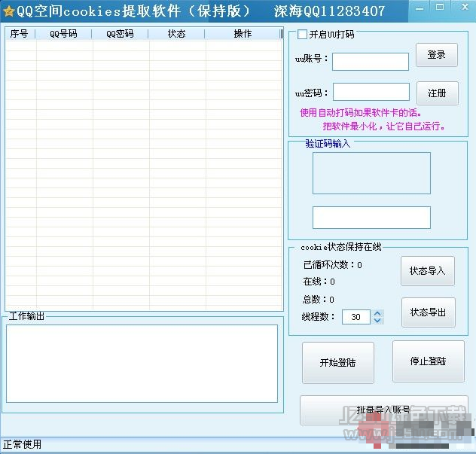476x454 pixels.
Task: Click the 已循环次数：0 label
Action: (x=332, y=265)
